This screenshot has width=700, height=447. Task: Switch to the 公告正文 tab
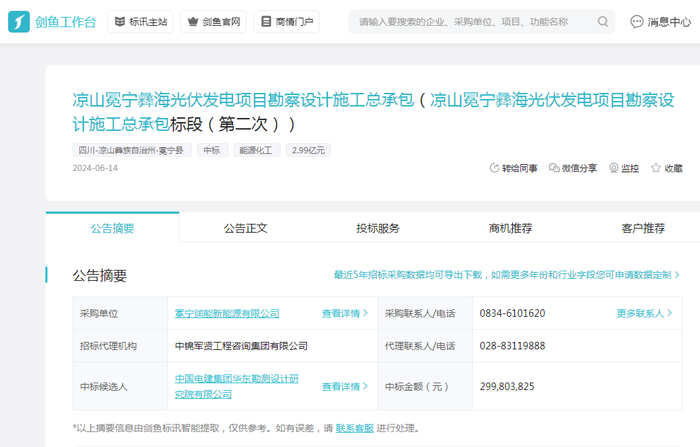pos(245,228)
